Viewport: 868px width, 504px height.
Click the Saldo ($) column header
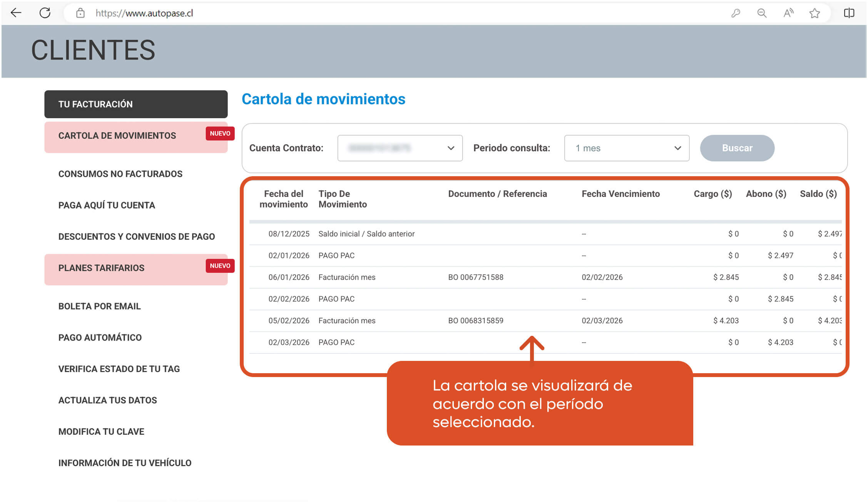pyautogui.click(x=818, y=194)
